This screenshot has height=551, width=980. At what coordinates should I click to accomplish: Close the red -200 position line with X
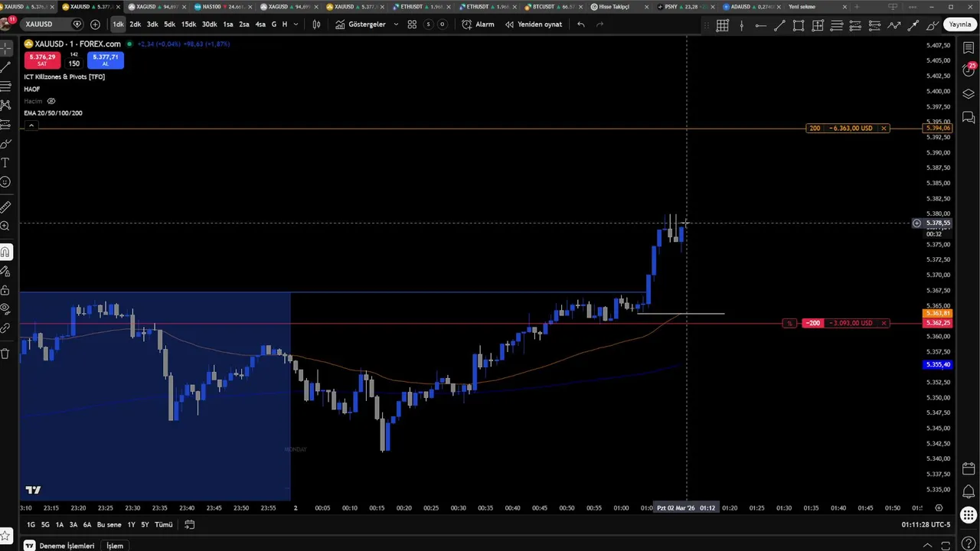click(x=884, y=323)
